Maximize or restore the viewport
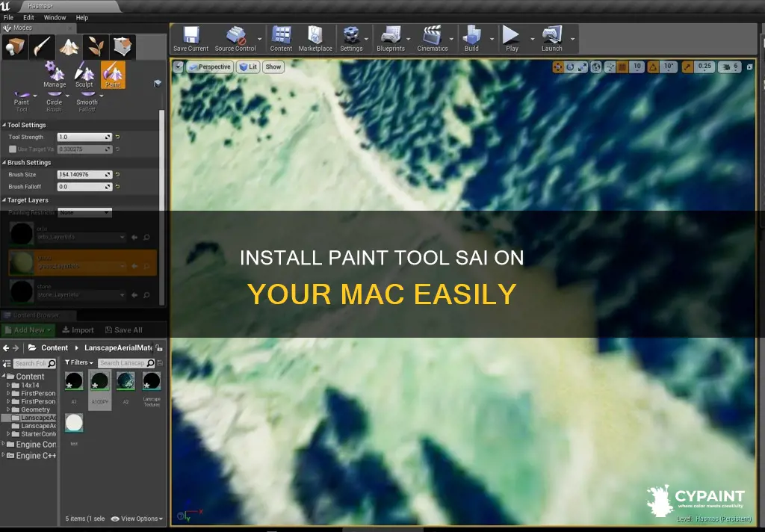The width and height of the screenshot is (765, 532). point(750,66)
